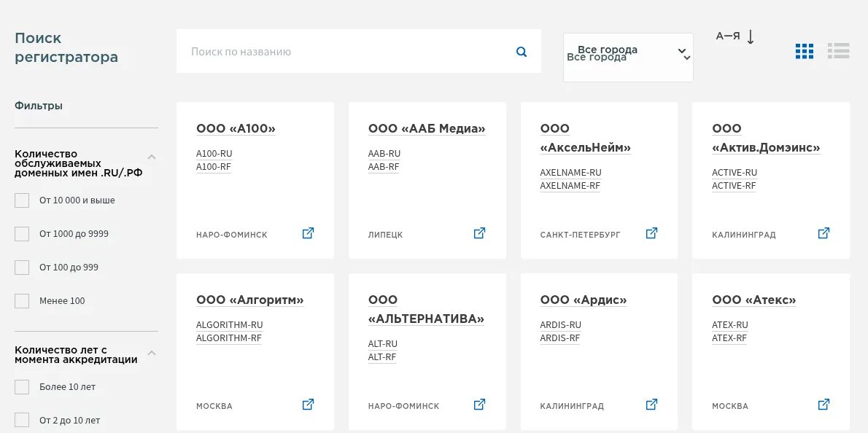Click the AAB-RF identifier
The image size is (868, 433).
384,167
